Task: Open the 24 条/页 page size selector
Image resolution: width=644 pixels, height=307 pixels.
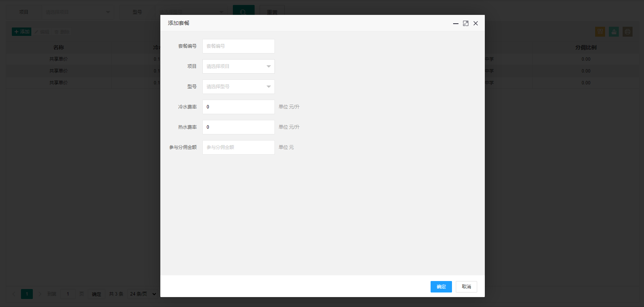Action: click(x=143, y=294)
